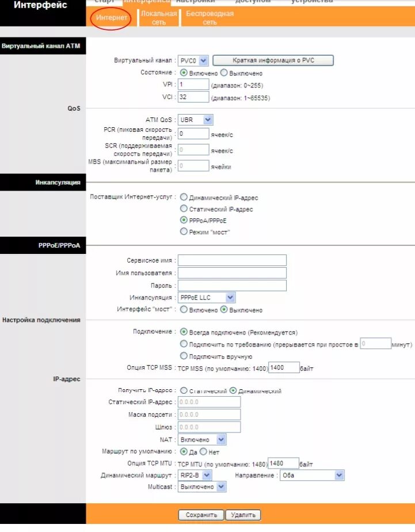
Task: Click the Сервисное имя field
Action: coord(233,260)
